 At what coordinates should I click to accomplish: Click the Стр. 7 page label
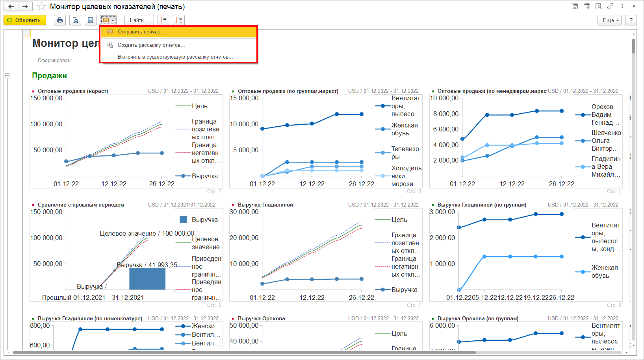point(414,305)
